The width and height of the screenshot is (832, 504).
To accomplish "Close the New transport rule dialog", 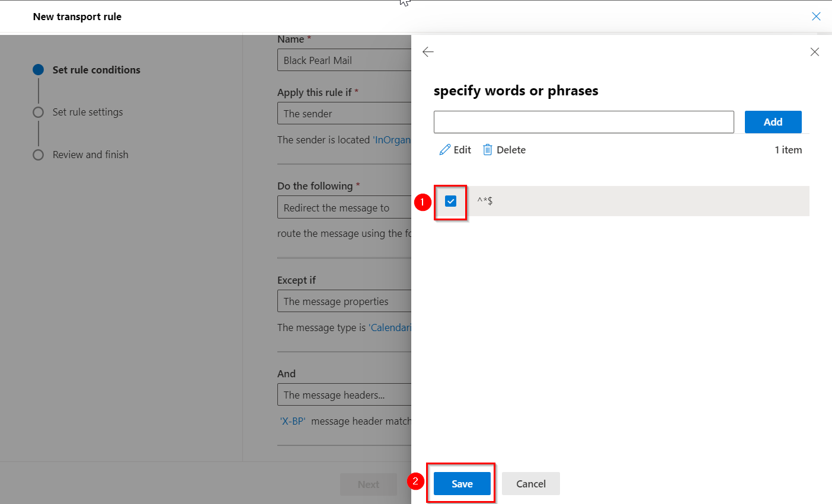I will pos(816,17).
